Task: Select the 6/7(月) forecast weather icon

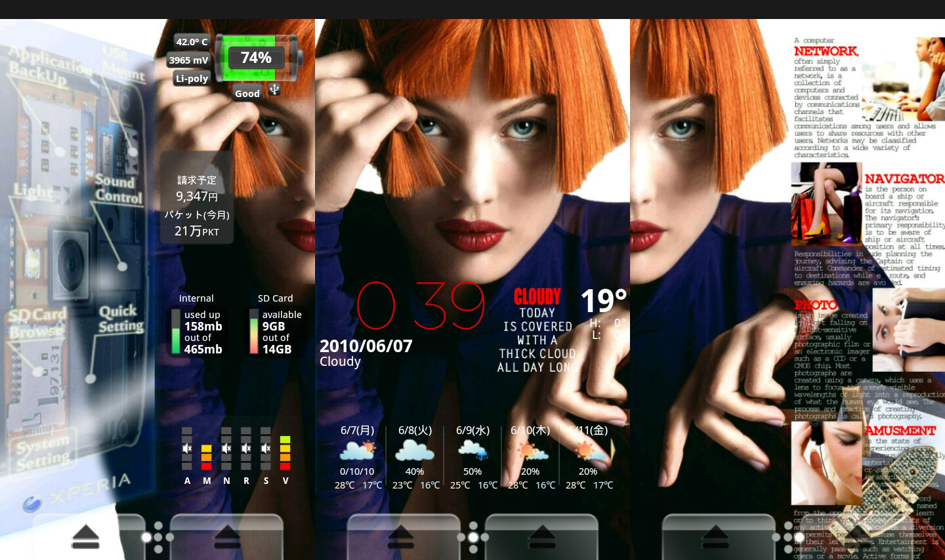Action: tap(357, 450)
